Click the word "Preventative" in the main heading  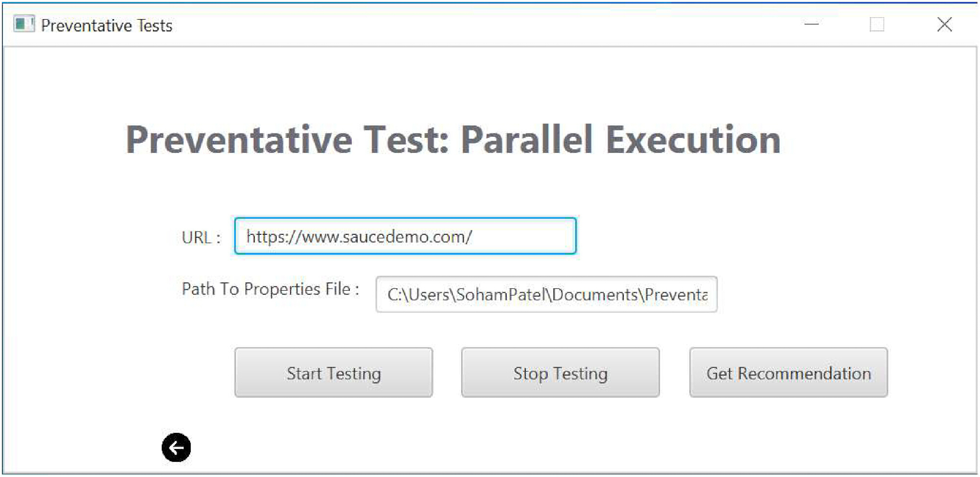[x=239, y=140]
